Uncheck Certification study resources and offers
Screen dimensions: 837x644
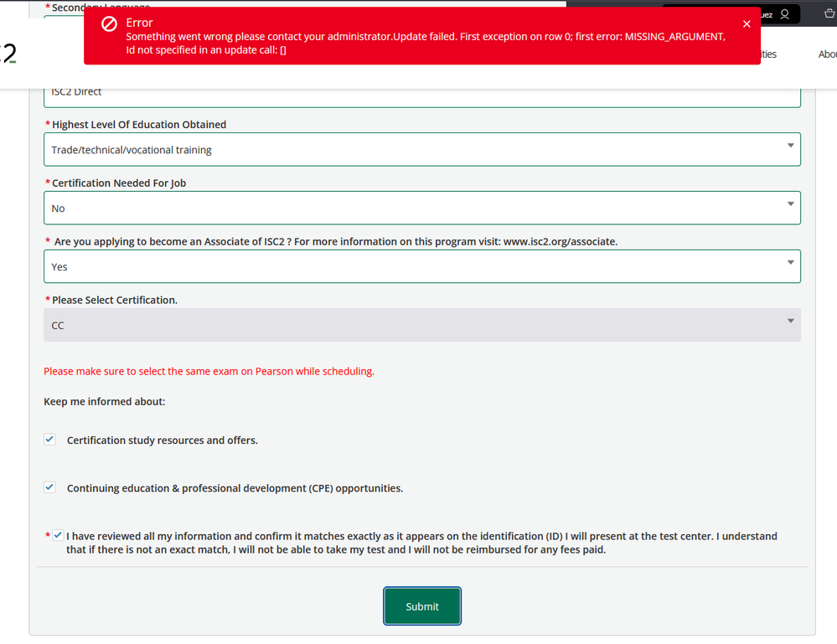50,440
